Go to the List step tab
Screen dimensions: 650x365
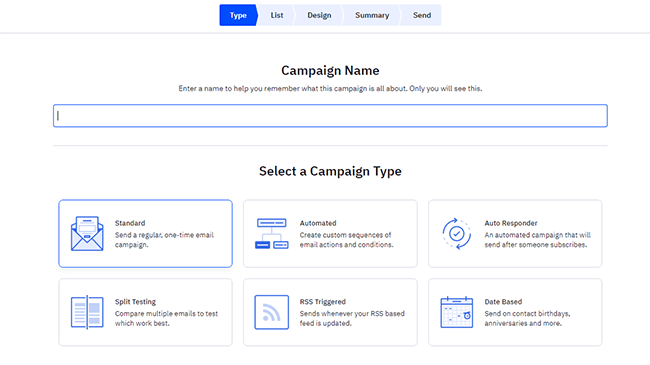tap(277, 15)
